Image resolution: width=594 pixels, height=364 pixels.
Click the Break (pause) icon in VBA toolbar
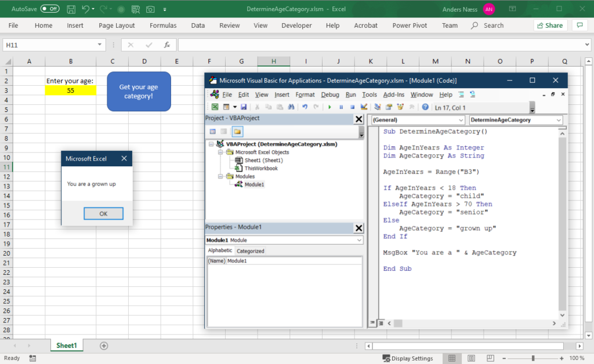(341, 107)
